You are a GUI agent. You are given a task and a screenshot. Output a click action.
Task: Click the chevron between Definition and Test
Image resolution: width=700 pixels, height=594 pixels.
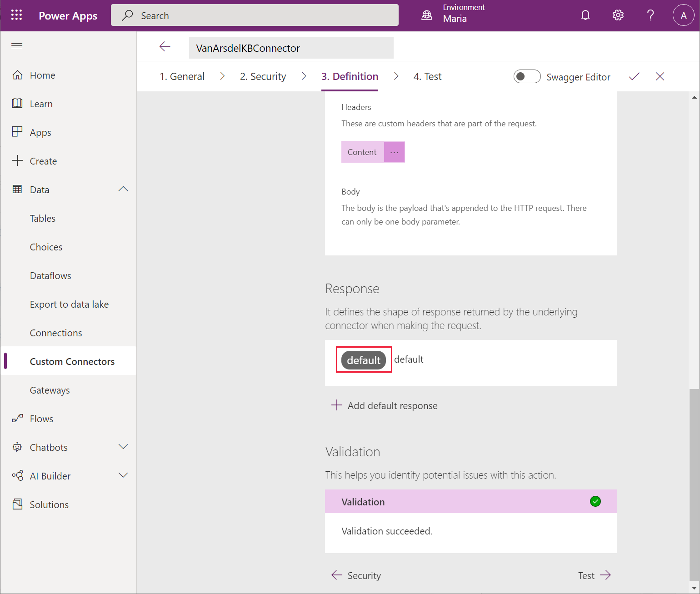[396, 76]
